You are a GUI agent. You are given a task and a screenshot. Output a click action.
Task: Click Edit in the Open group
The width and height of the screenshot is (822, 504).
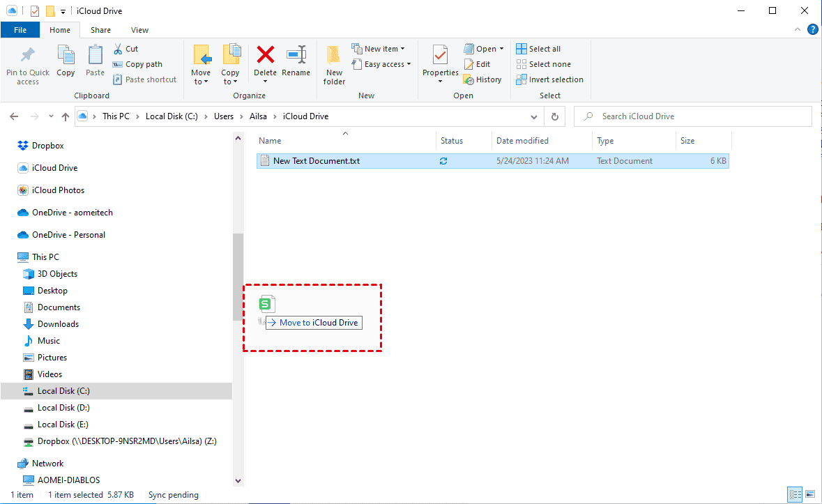click(477, 64)
